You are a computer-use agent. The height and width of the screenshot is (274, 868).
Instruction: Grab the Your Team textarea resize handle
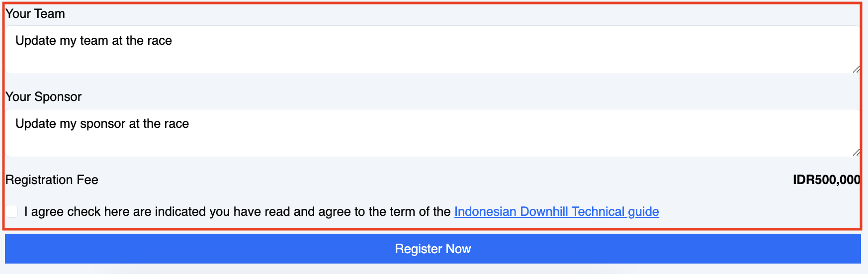tap(856, 70)
